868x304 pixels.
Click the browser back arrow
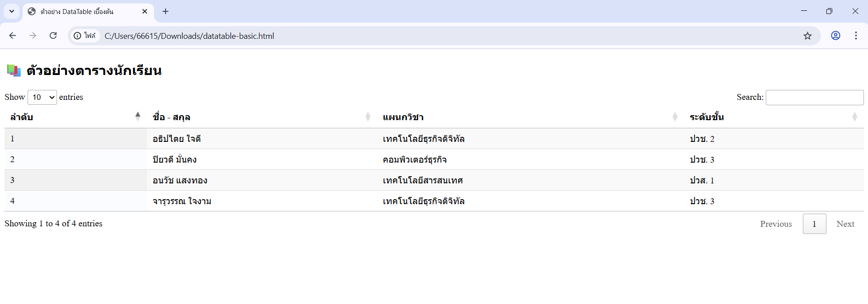click(13, 36)
